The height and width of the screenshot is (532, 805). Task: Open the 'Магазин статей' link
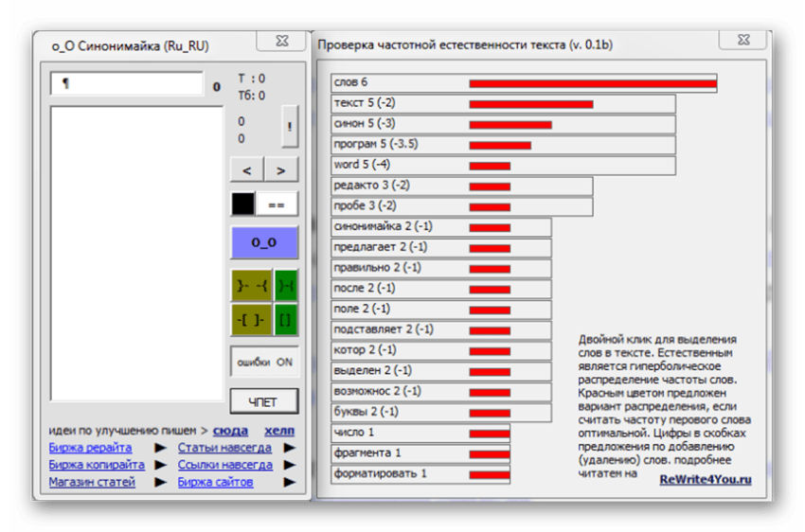(x=92, y=482)
